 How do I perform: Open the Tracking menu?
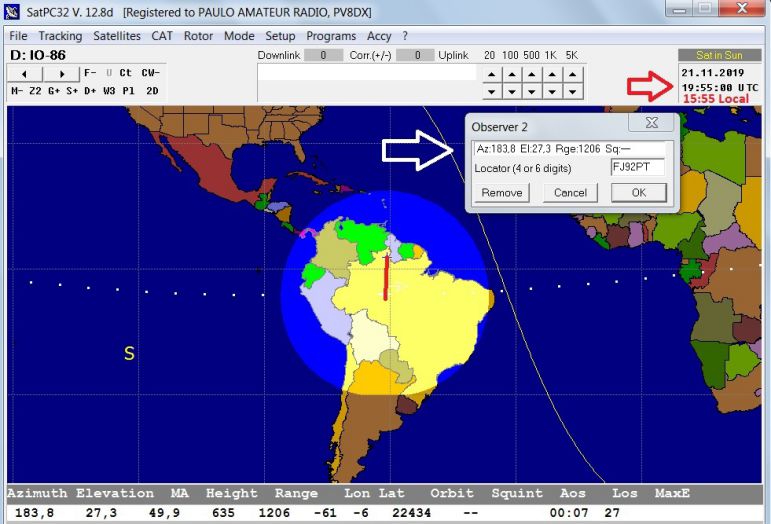(60, 36)
